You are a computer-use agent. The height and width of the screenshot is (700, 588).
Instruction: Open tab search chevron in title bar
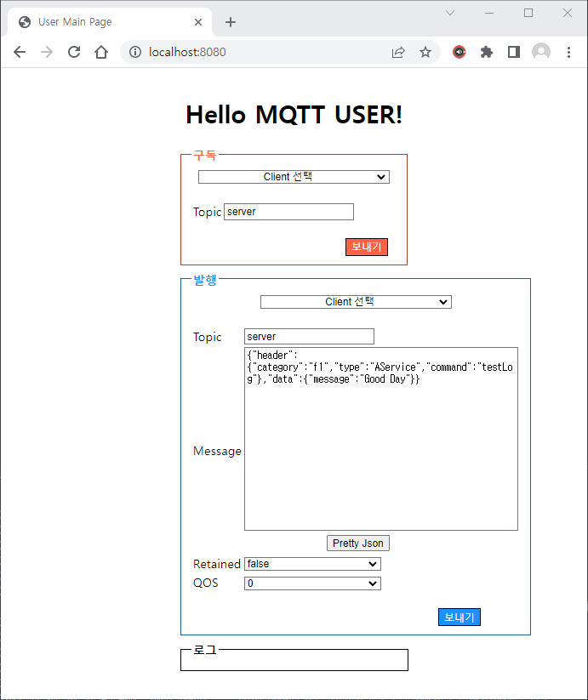click(450, 13)
